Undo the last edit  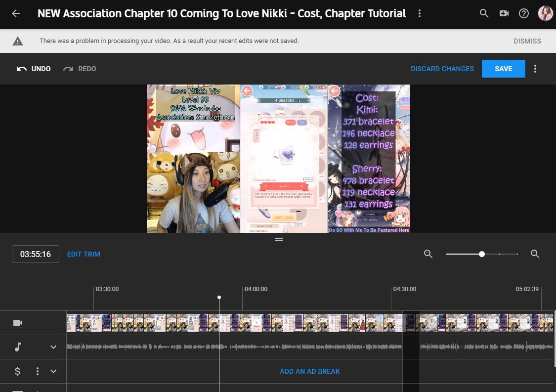click(34, 69)
